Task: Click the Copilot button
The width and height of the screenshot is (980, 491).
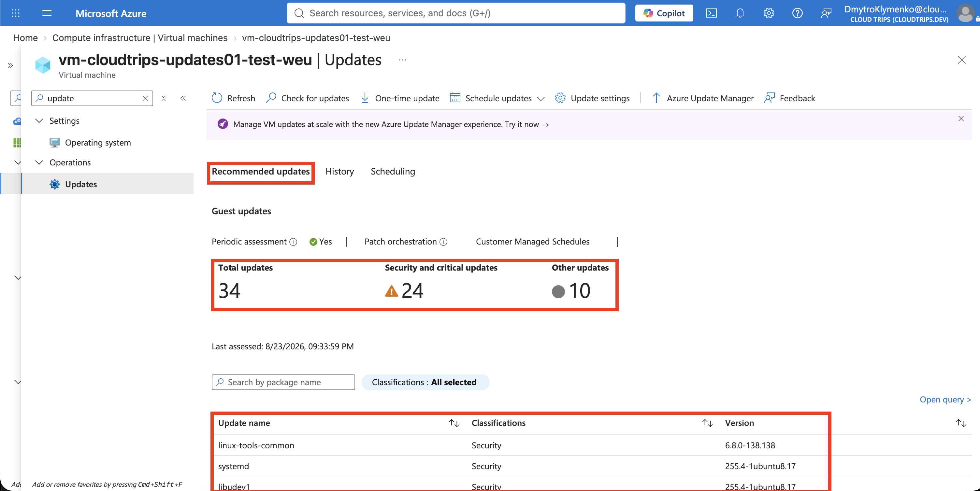Action: coord(664,13)
